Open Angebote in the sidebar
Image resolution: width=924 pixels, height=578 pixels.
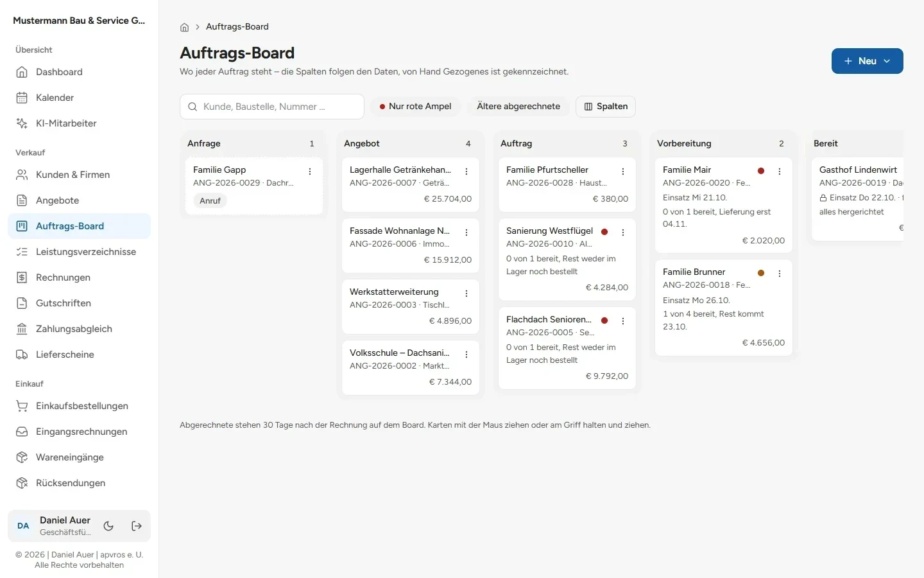[80, 200]
